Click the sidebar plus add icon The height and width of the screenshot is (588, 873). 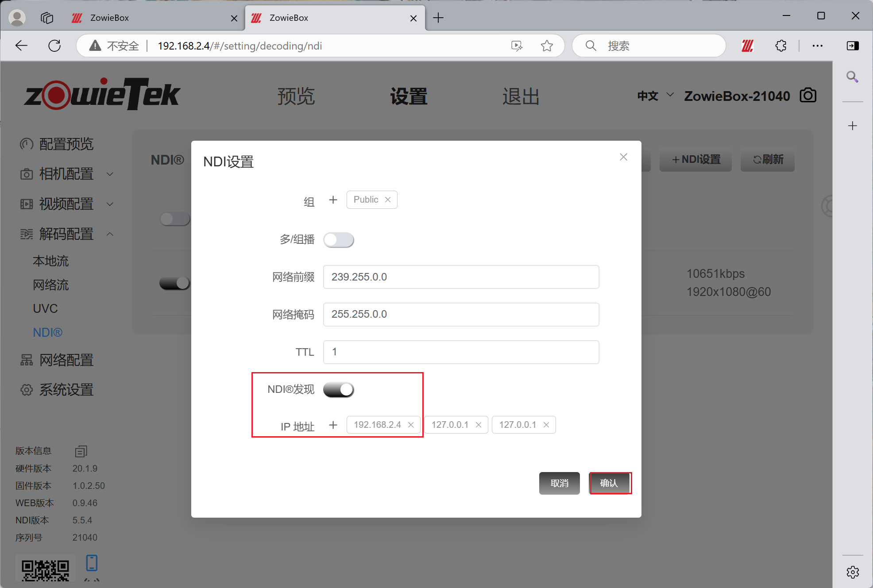(852, 126)
